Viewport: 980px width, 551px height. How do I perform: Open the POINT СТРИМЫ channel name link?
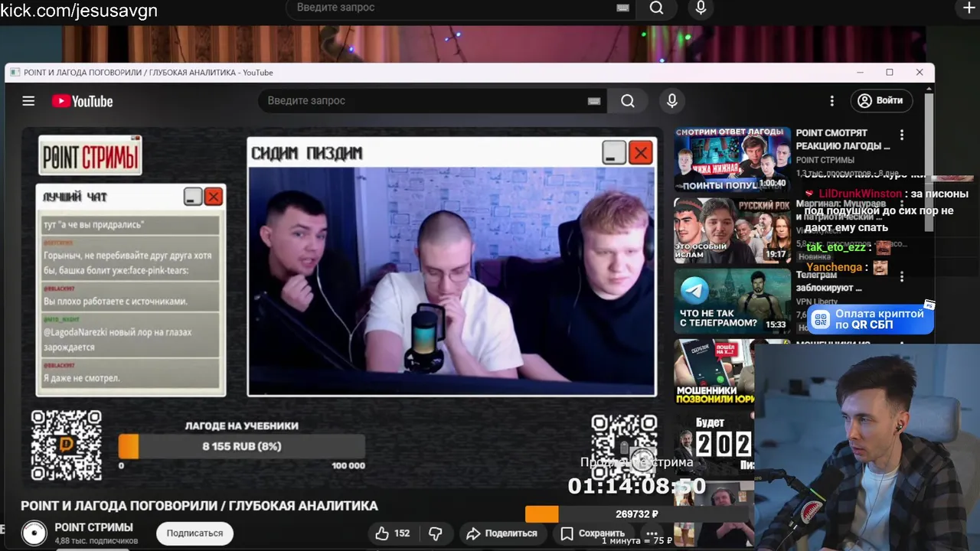(93, 527)
